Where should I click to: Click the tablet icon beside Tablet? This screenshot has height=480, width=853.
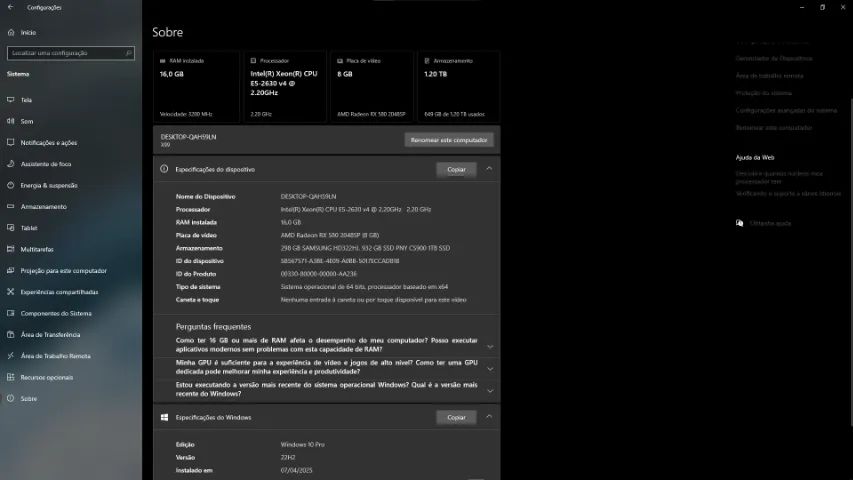pos(10,227)
